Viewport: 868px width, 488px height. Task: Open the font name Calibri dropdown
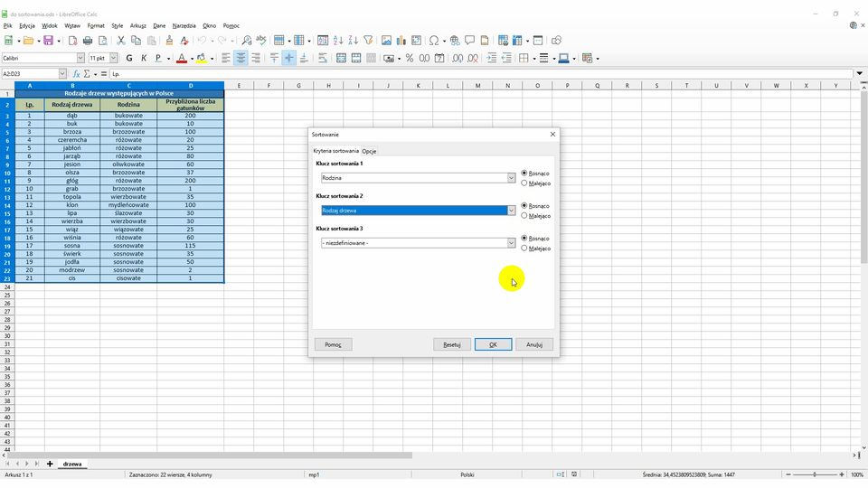pyautogui.click(x=80, y=58)
